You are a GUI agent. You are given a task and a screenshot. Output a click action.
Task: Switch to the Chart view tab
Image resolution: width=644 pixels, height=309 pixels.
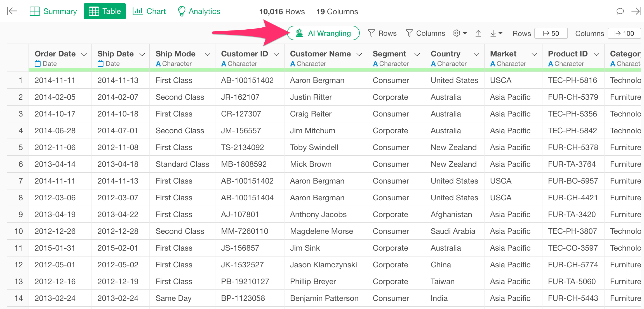(x=149, y=11)
